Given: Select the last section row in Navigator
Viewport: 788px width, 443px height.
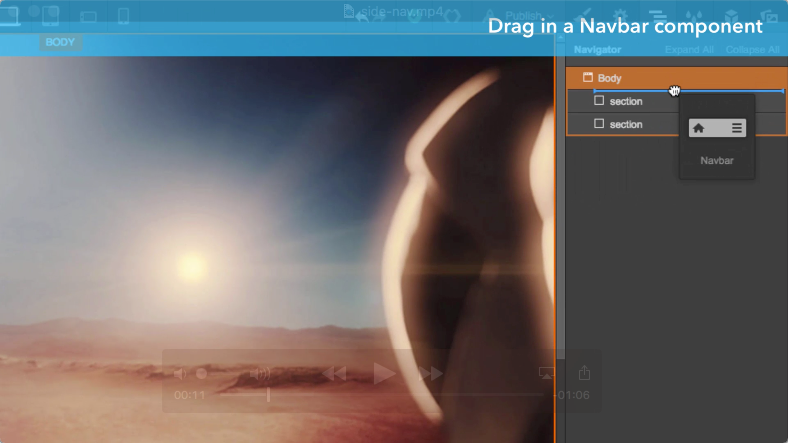Looking at the screenshot, I should click(x=676, y=124).
